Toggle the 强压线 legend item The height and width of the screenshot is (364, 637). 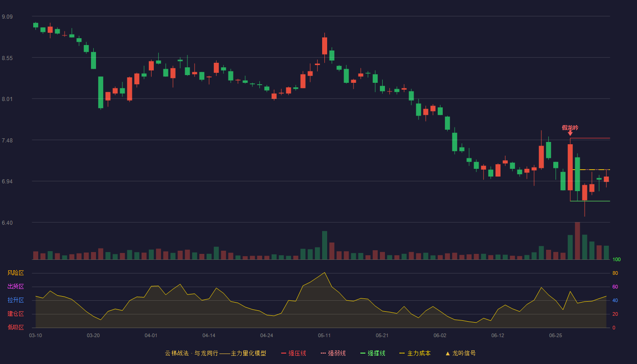pyautogui.click(x=293, y=353)
